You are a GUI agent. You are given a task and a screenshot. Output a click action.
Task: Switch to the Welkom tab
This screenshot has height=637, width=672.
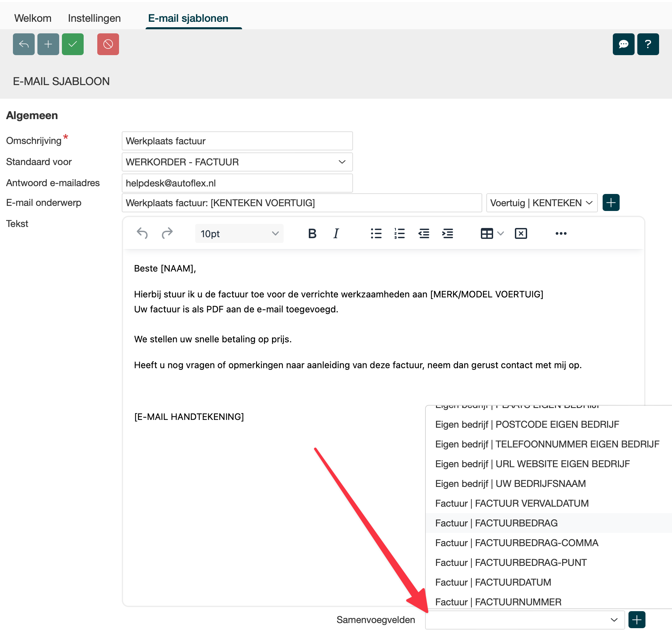[33, 18]
